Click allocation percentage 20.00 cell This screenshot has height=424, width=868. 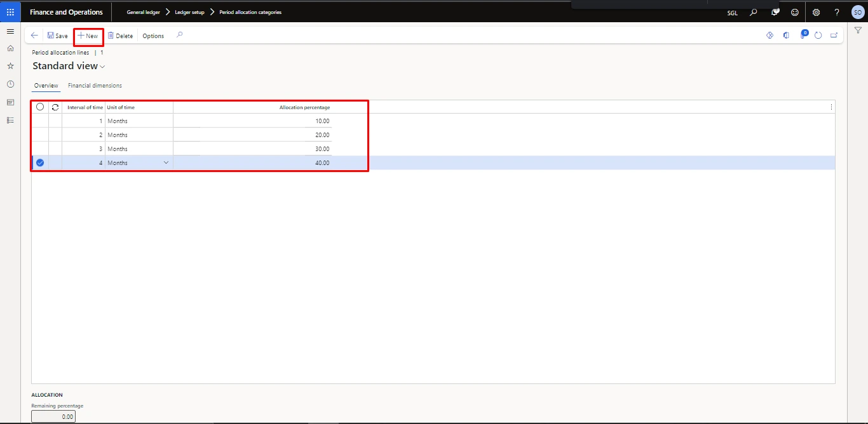[x=252, y=135]
